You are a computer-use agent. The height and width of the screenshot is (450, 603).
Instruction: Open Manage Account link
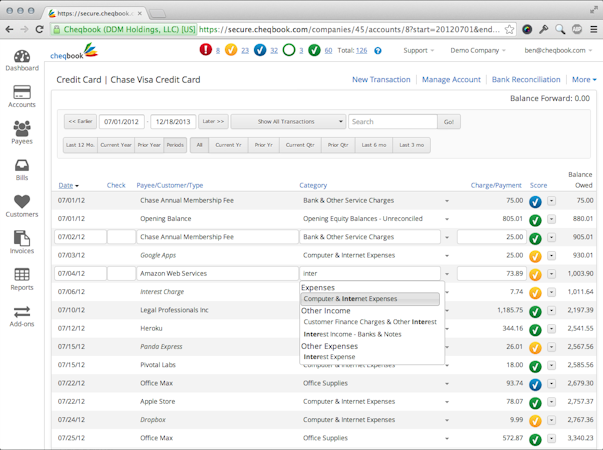pos(451,80)
